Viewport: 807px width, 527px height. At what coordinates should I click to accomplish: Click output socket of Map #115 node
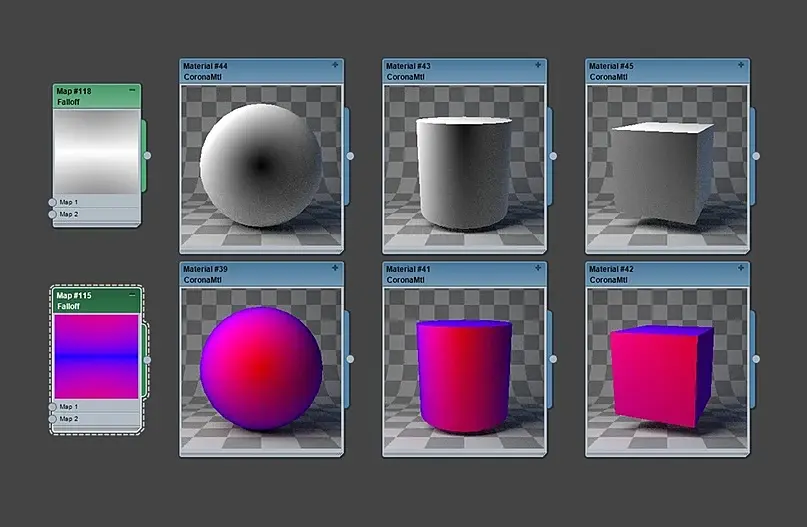pos(147,360)
